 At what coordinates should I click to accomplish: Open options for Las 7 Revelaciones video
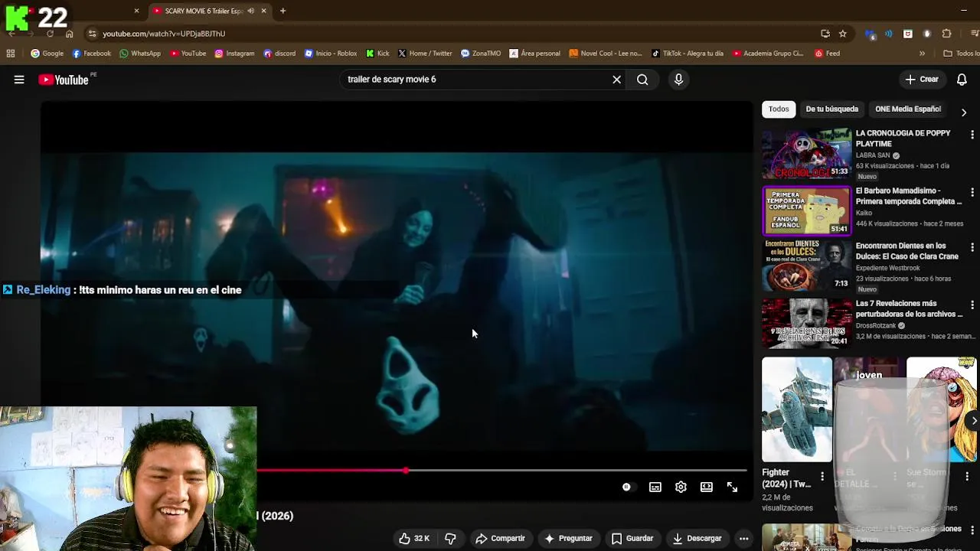pyautogui.click(x=972, y=305)
